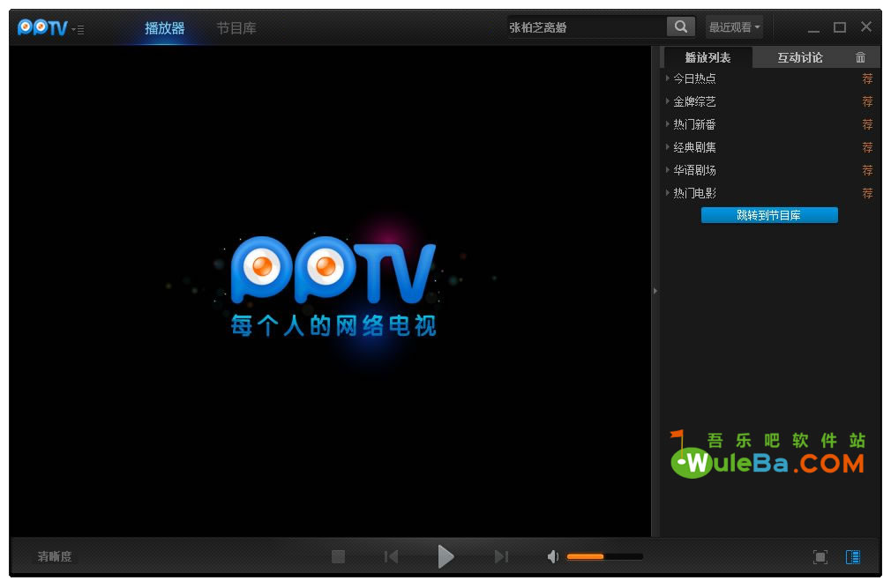Open the 最近观看 dropdown
The image size is (891, 588).
pos(734,27)
